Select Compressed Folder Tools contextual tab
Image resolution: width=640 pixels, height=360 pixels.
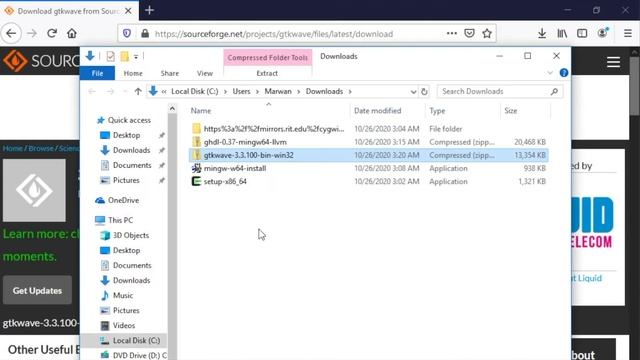pyautogui.click(x=268, y=58)
